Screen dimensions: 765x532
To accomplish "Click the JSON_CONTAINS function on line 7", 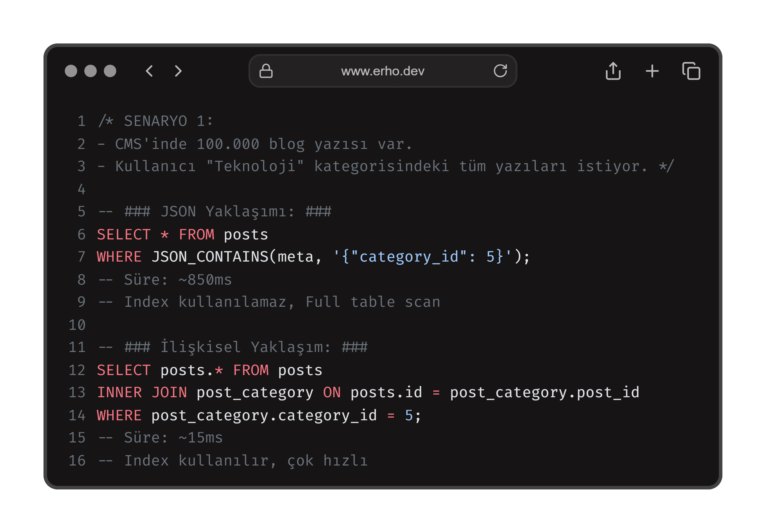I will 210,257.
